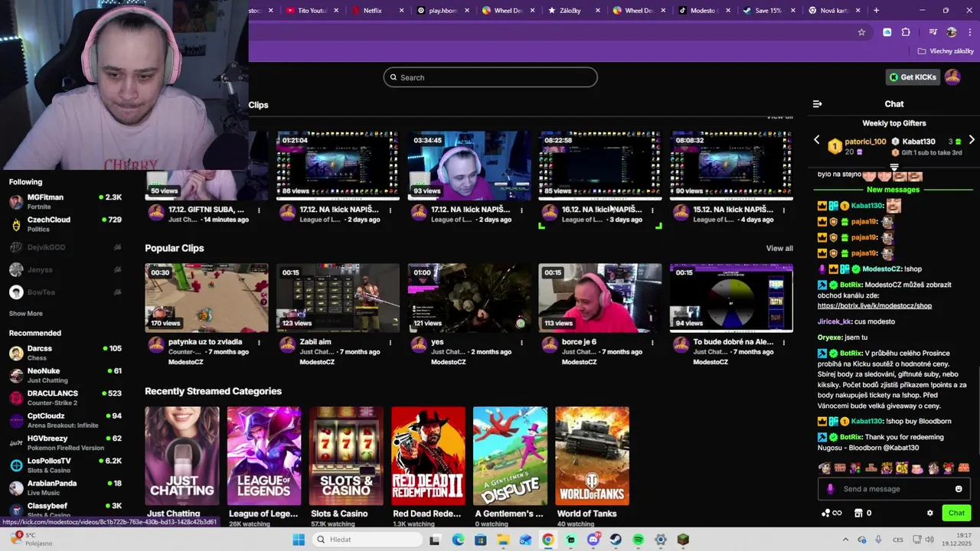Open Steam from the taskbar
This screenshot has height=551, width=980.
tap(616, 540)
